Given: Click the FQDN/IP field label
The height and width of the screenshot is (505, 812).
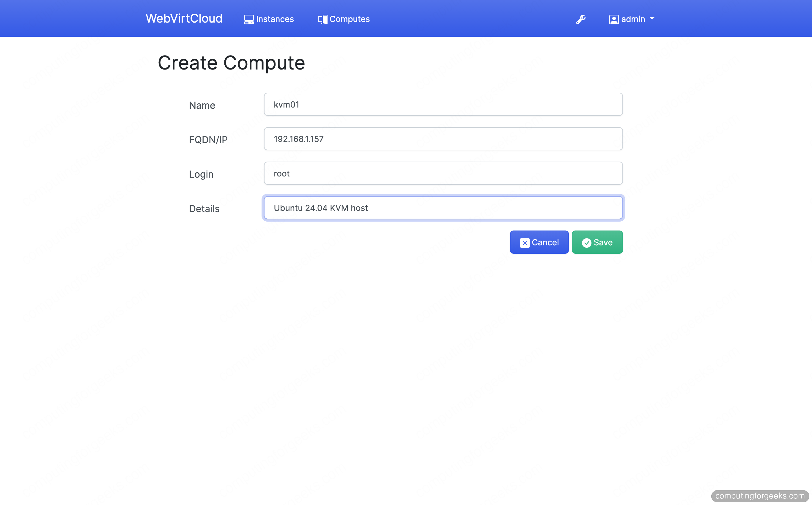Looking at the screenshot, I should pos(208,140).
